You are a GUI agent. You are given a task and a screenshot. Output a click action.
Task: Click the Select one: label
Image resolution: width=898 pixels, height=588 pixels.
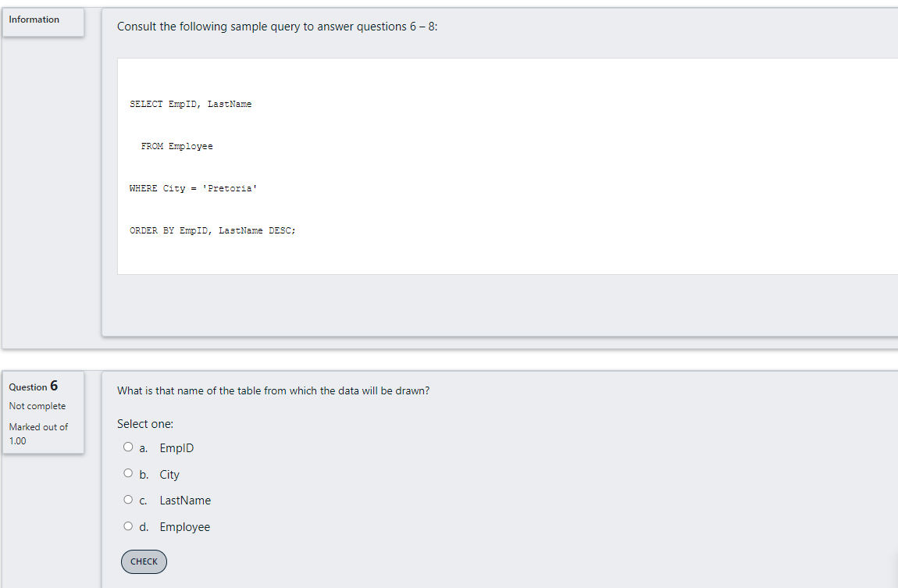tap(145, 423)
